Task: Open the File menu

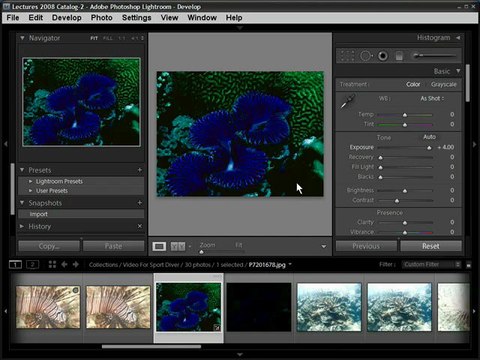Action: pyautogui.click(x=13, y=18)
